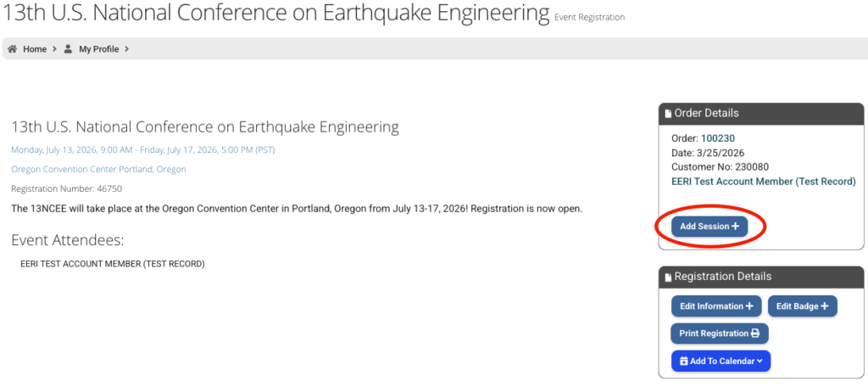Click the document icon in Registration Details header
Screen dimensions: 868x387
[x=668, y=277]
